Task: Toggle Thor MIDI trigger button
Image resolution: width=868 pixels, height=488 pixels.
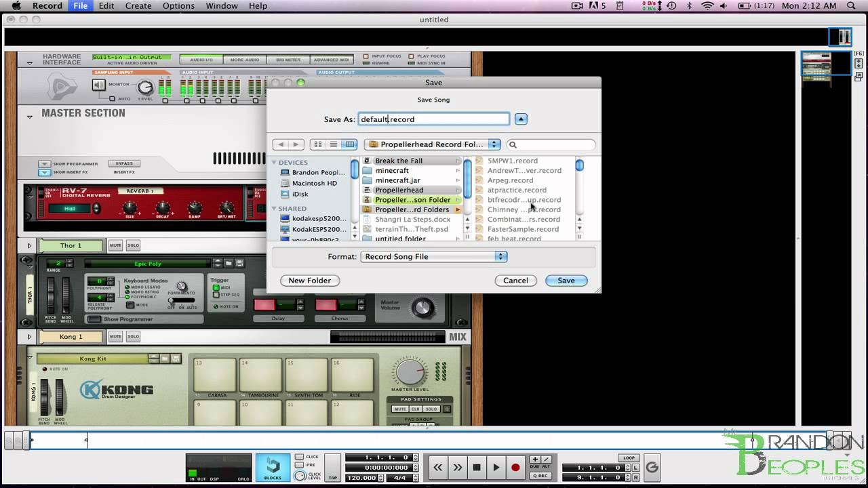Action: 216,287
